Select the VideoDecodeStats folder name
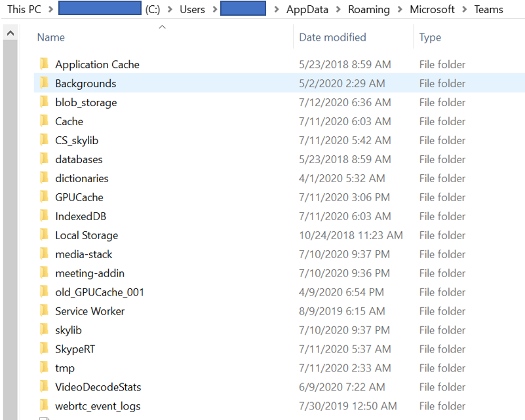525x420 pixels. click(98, 387)
